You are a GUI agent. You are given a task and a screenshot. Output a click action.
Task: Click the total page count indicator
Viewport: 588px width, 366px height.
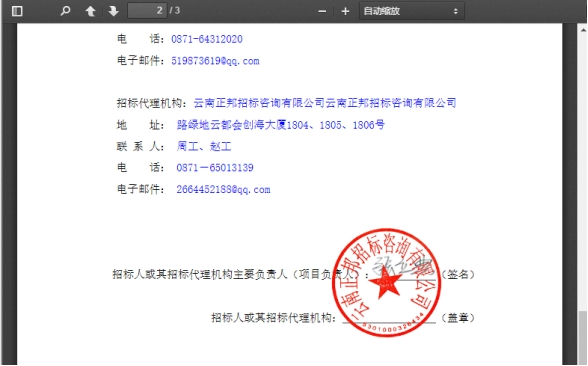[174, 10]
